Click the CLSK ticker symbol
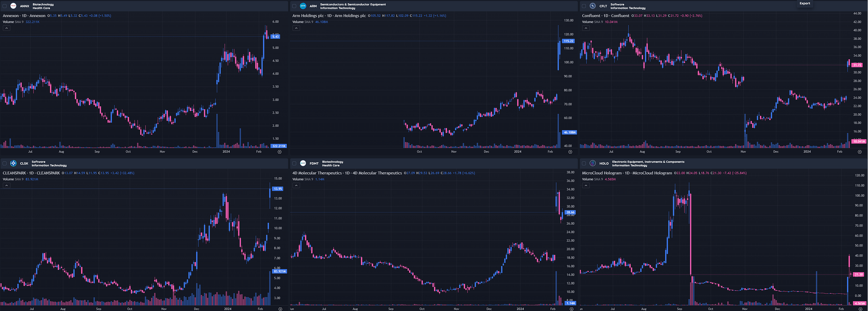This screenshot has height=311, width=868. [x=24, y=164]
